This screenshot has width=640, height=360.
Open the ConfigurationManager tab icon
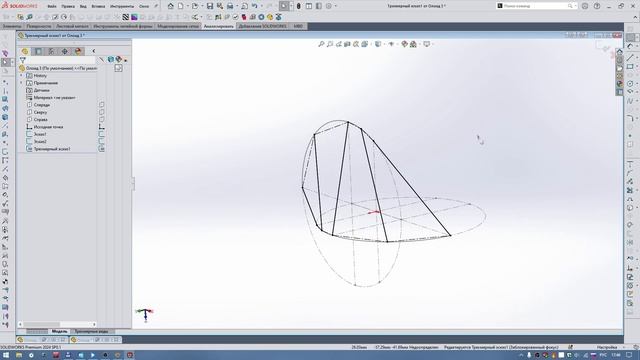coord(51,51)
